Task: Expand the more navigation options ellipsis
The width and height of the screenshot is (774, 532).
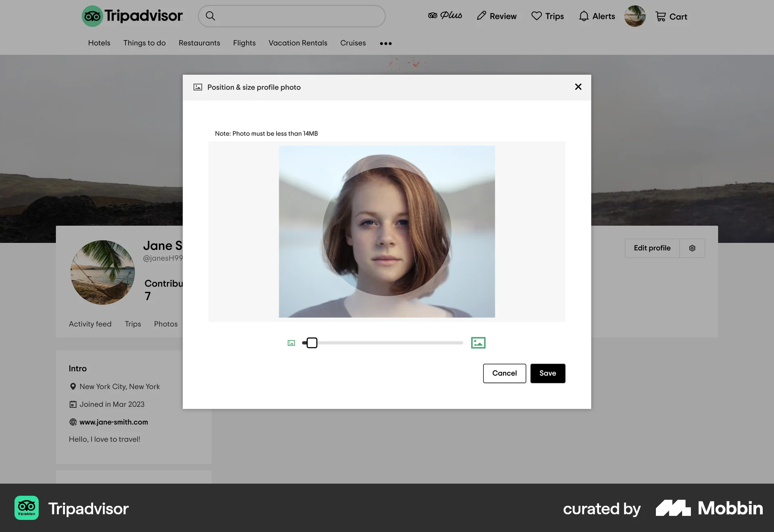Action: pyautogui.click(x=386, y=43)
